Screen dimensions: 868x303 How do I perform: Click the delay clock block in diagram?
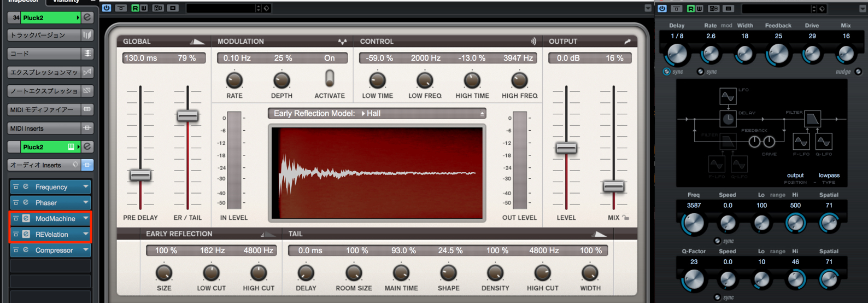click(x=728, y=119)
